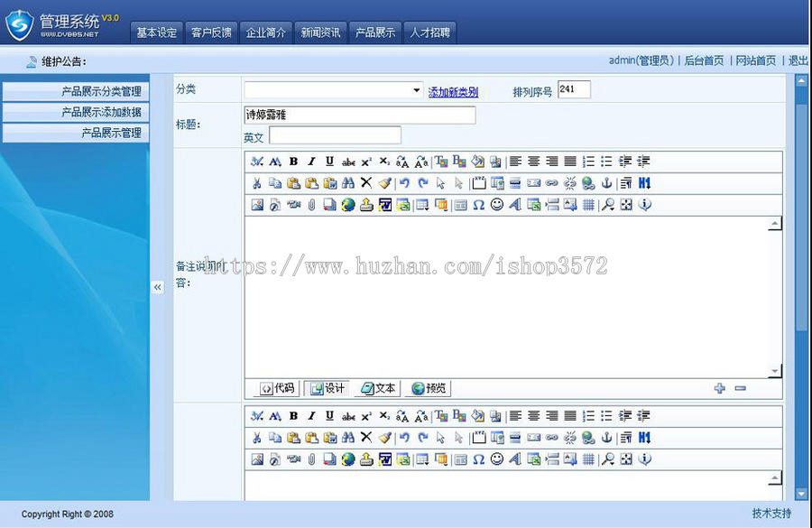Justify text in first editor toolbar
This screenshot has width=812, height=528.
point(570,162)
